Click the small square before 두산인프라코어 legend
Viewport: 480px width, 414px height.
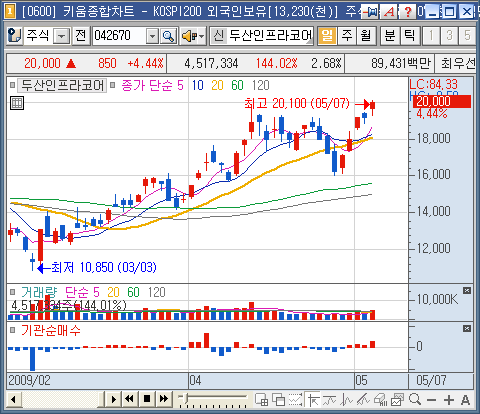point(12,85)
